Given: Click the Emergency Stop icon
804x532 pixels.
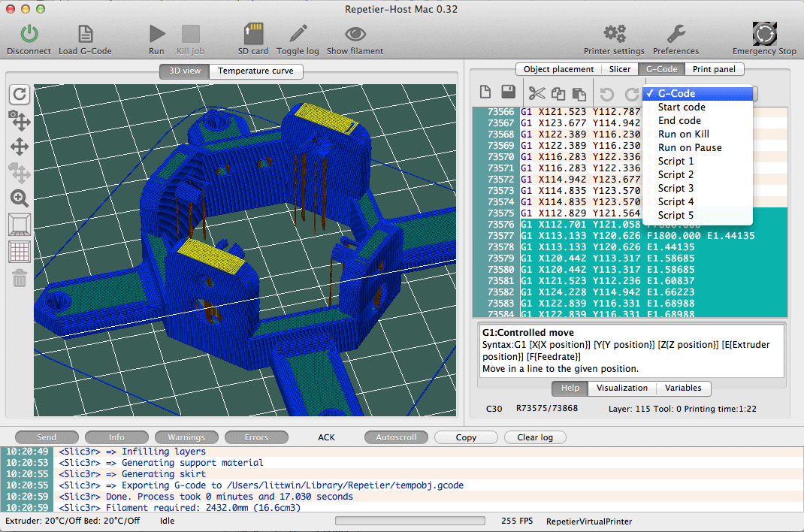Looking at the screenshot, I should click(x=764, y=34).
